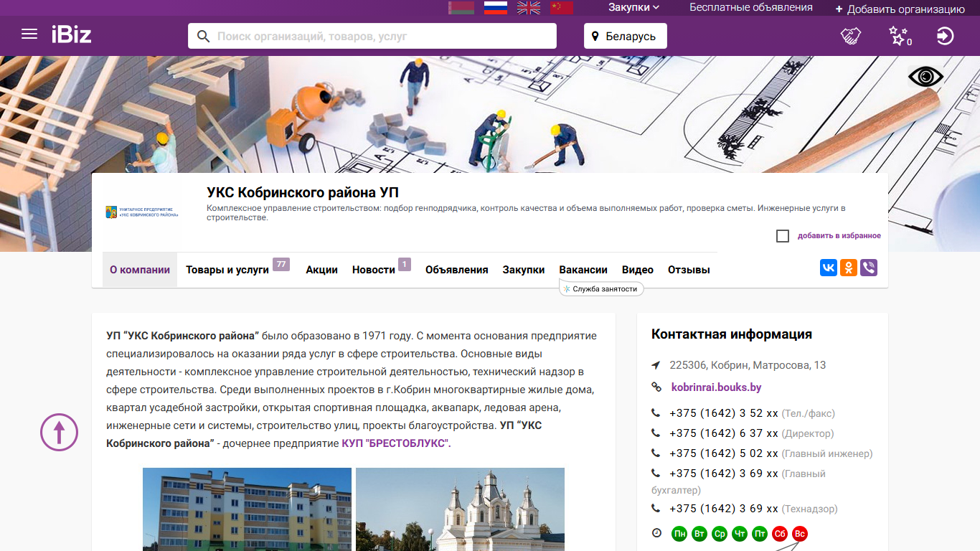Select the UK flag language
This screenshot has height=551, width=980.
[x=529, y=8]
